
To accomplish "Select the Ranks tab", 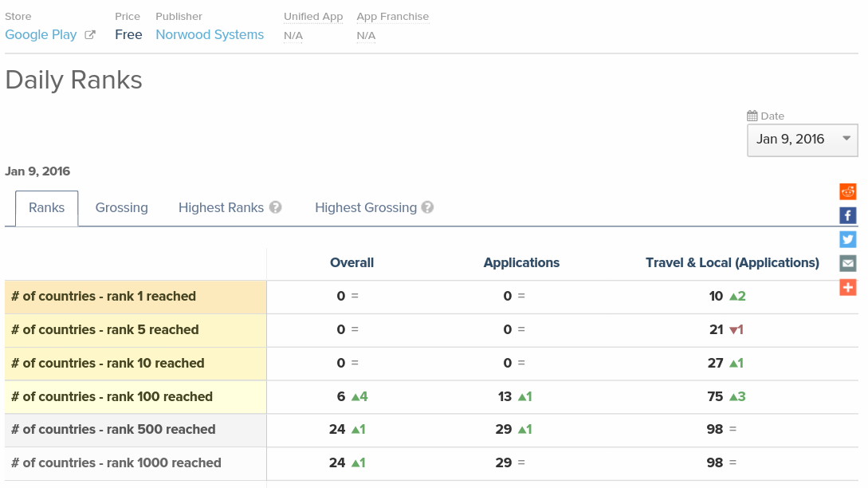I will [46, 208].
